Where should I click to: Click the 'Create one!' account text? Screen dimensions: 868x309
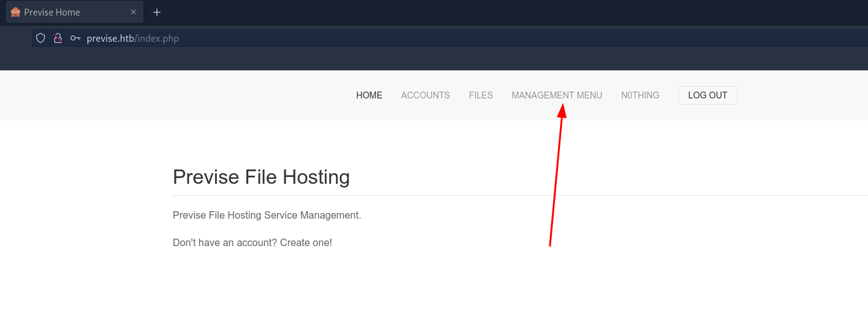306,242
